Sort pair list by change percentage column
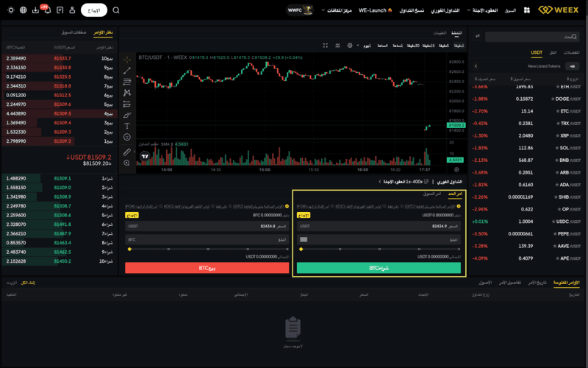 pyautogui.click(x=485, y=79)
